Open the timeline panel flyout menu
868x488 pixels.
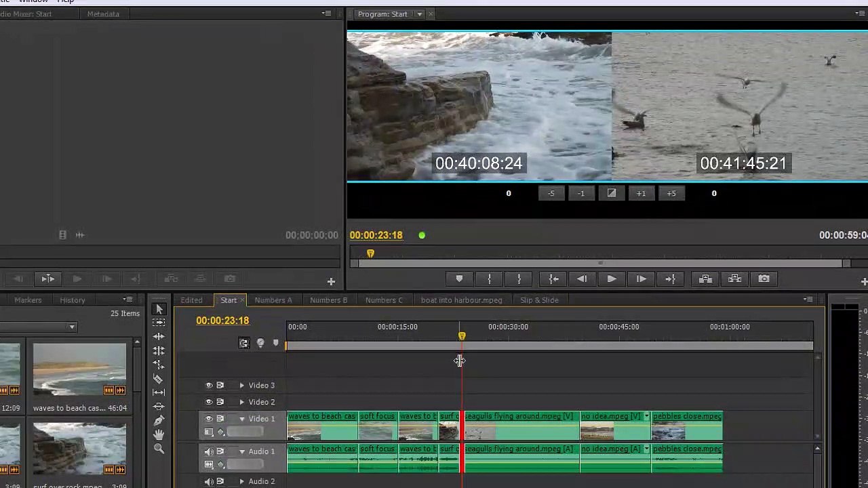(x=808, y=300)
